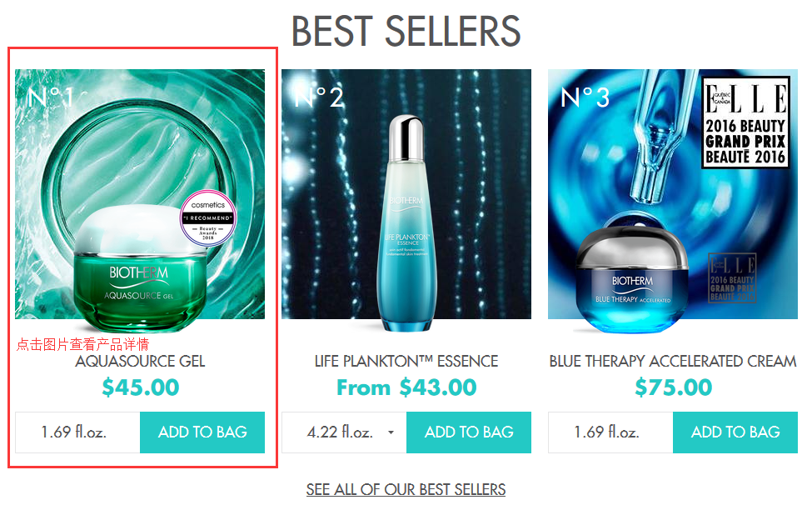The height and width of the screenshot is (510, 812).
Task: Click the N°2 ranking label
Action: coord(318,97)
